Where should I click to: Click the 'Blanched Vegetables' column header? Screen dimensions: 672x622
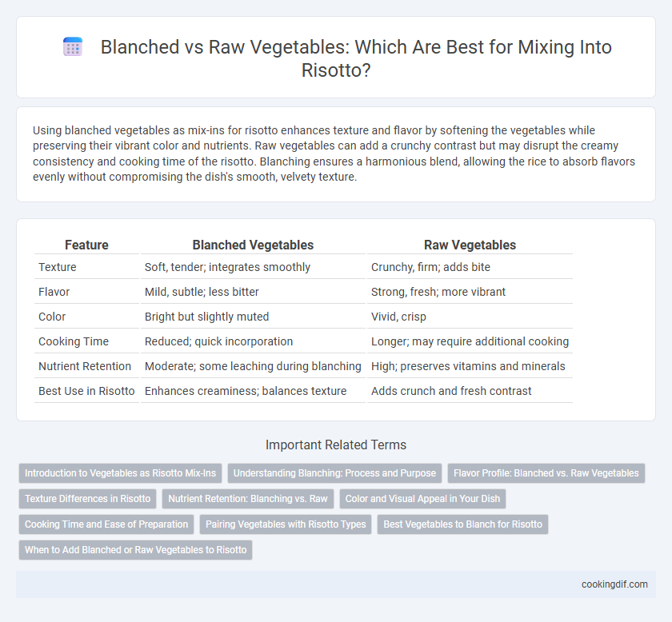[x=253, y=245]
